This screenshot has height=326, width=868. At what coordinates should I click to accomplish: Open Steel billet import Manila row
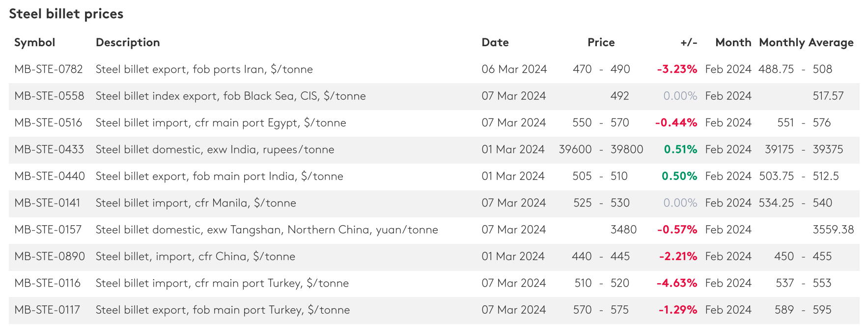pyautogui.click(x=196, y=203)
